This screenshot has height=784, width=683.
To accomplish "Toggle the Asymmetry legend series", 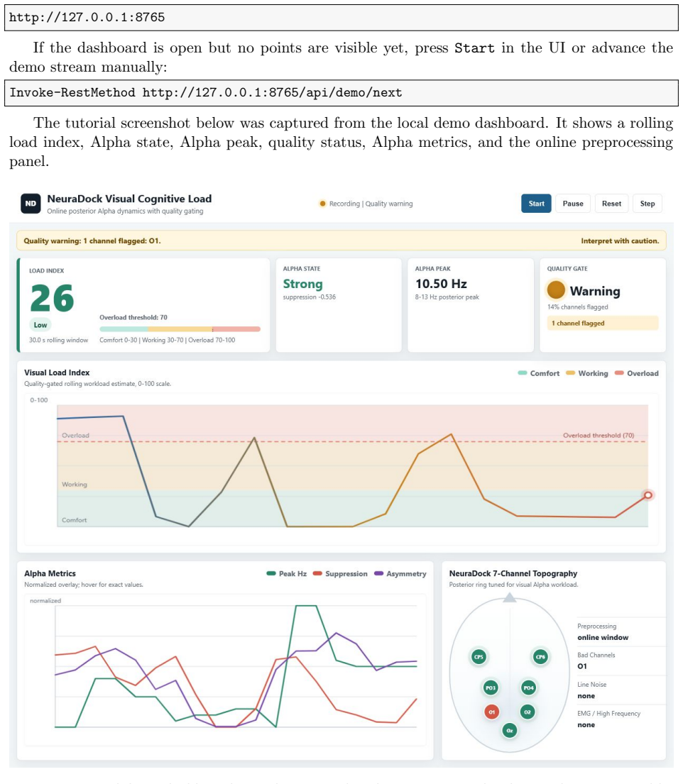I will [x=400, y=573].
